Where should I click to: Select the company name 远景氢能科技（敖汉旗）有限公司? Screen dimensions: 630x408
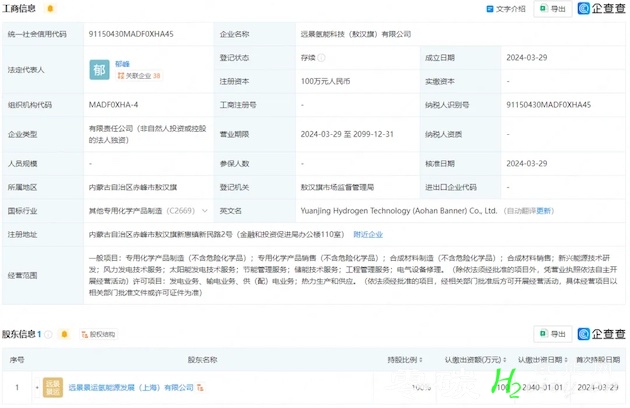click(x=356, y=34)
